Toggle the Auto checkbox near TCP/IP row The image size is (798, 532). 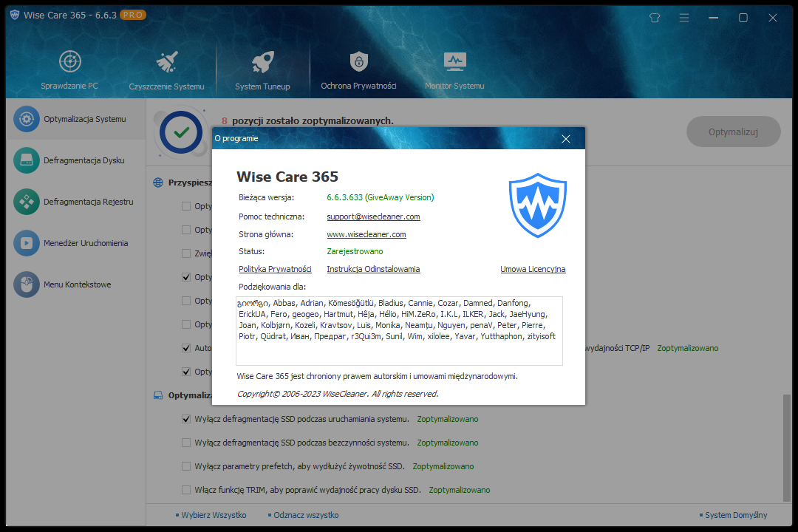tap(186, 348)
